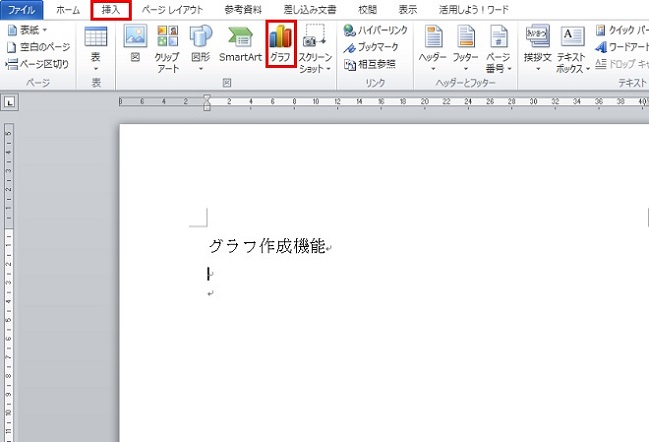Add a ブックマーク bookmark
This screenshot has height=442, width=649.
[x=371, y=47]
